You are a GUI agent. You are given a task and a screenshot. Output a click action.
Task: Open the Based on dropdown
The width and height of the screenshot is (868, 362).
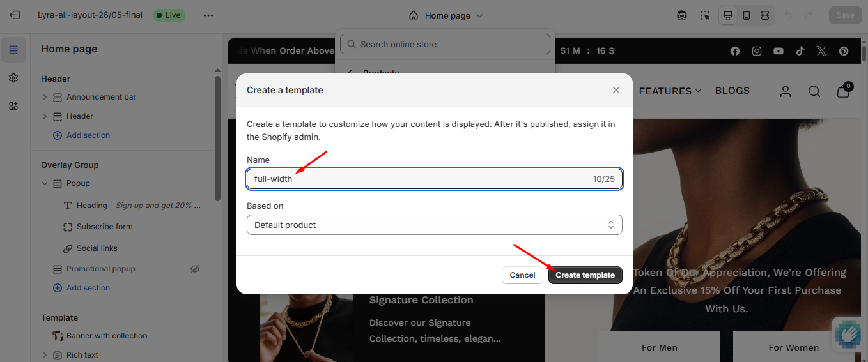click(434, 225)
